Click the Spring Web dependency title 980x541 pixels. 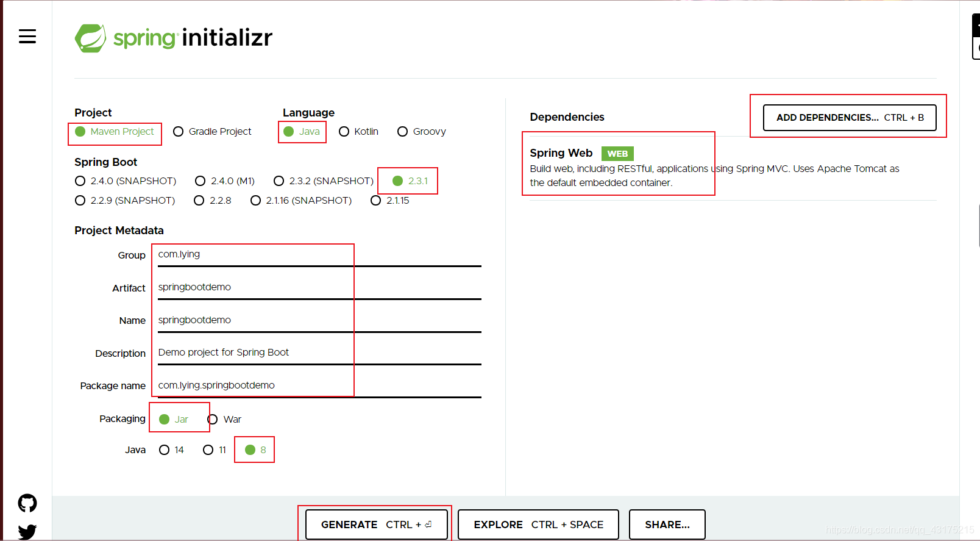(x=561, y=153)
